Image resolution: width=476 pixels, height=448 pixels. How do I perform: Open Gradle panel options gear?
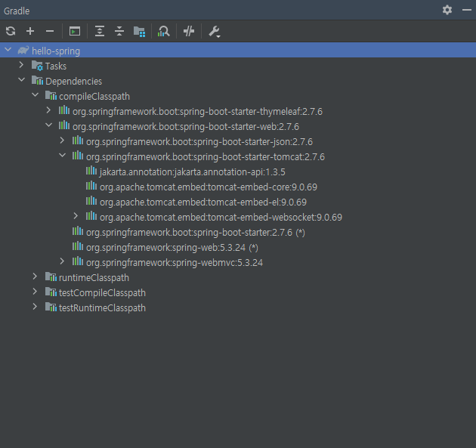click(x=447, y=10)
